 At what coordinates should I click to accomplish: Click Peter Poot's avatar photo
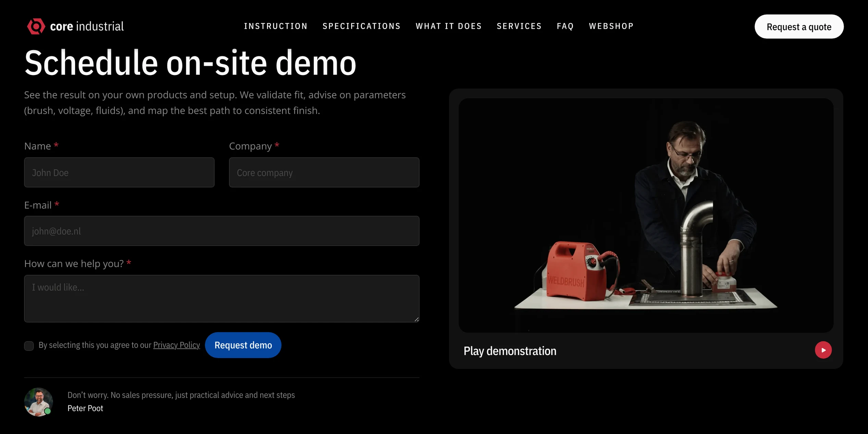pos(38,402)
